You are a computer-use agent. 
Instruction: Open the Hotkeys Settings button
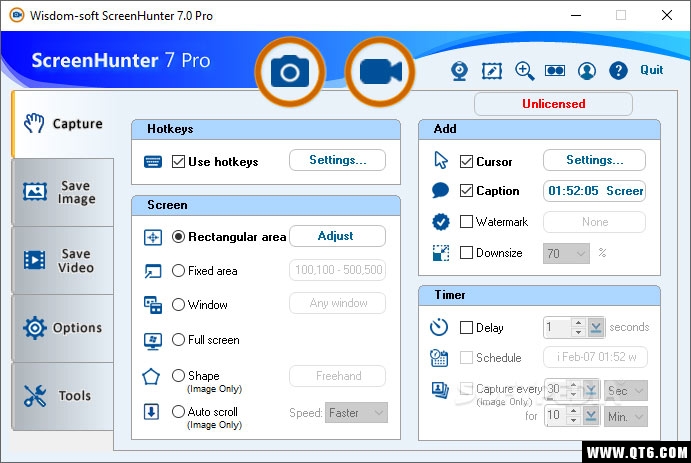pos(338,160)
